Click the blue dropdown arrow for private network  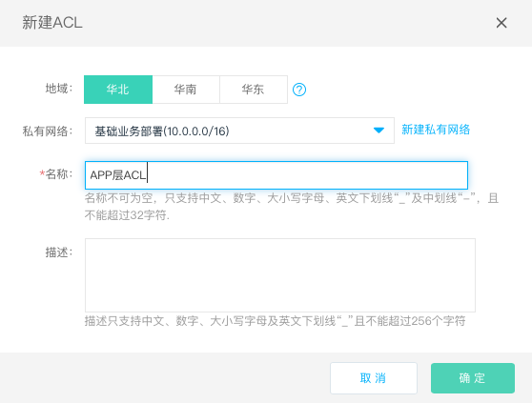[x=379, y=131]
